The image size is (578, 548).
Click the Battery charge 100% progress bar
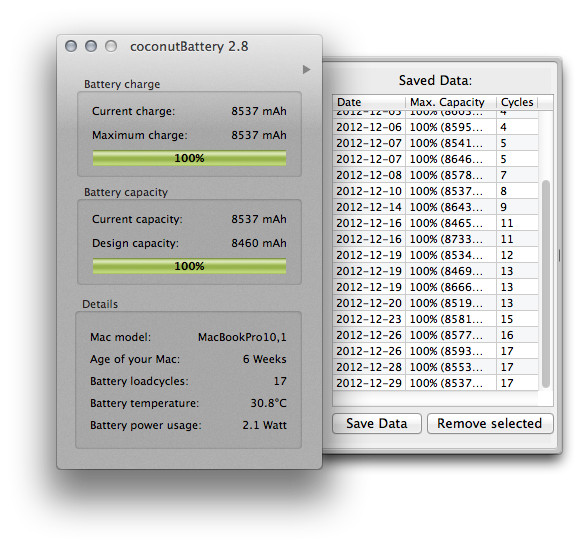(189, 158)
